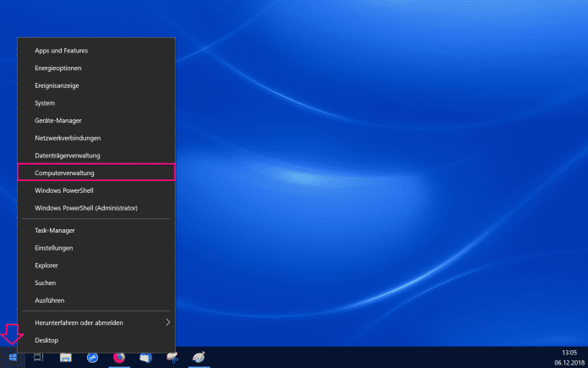This screenshot has height=368, width=588.
Task: Click the pink circular taskbar icon
Action: [118, 358]
